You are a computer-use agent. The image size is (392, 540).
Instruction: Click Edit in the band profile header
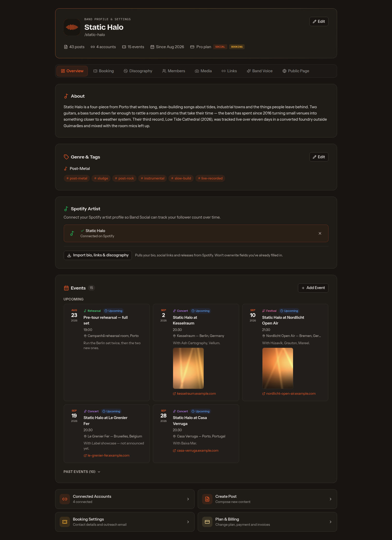coord(319,21)
